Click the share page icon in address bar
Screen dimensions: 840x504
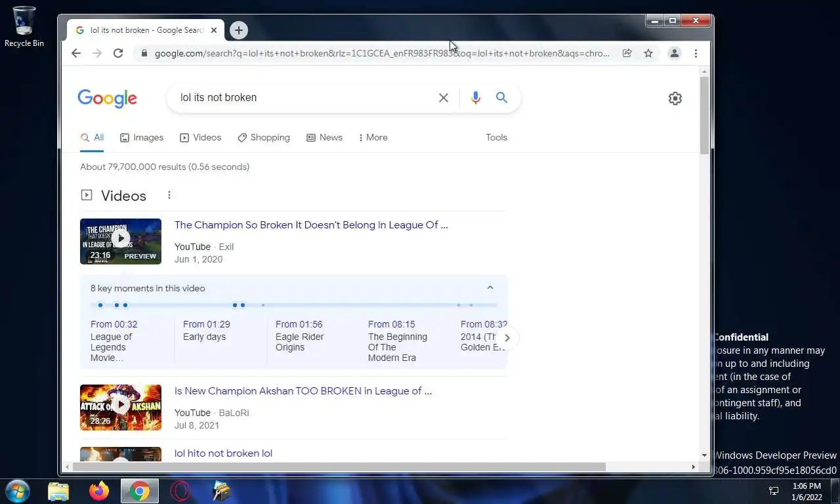627,53
